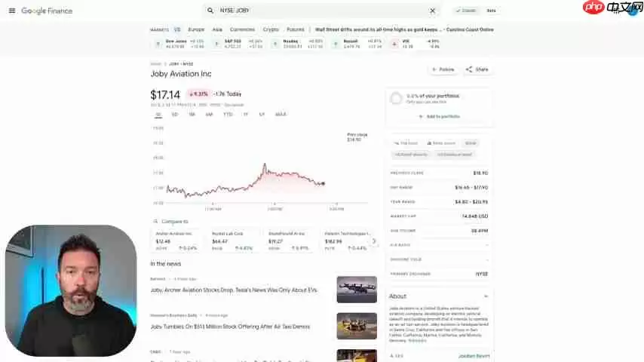644x362 pixels.
Task: Open the Nasdaq index chip
Action: pyautogui.click(x=298, y=44)
